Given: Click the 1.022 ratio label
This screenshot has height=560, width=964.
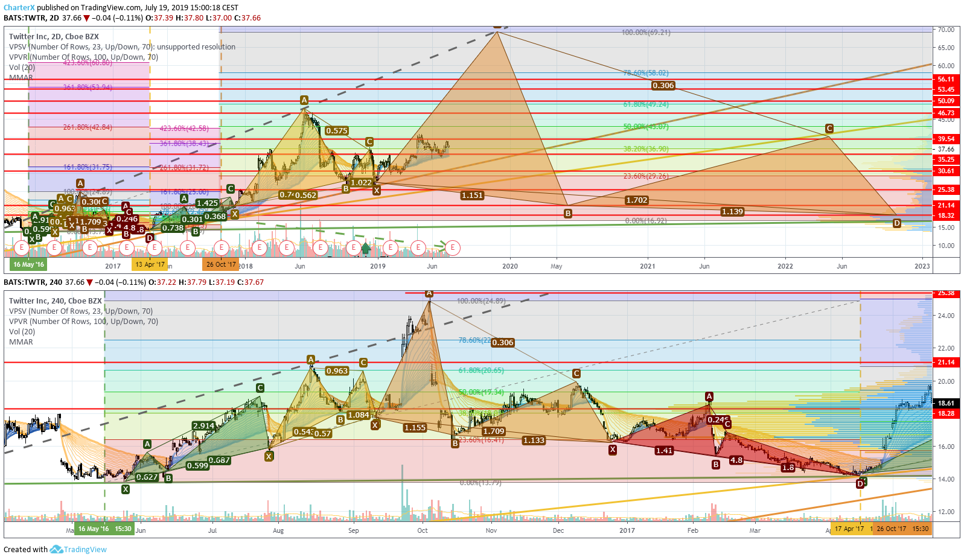Looking at the screenshot, I should coord(361,182).
